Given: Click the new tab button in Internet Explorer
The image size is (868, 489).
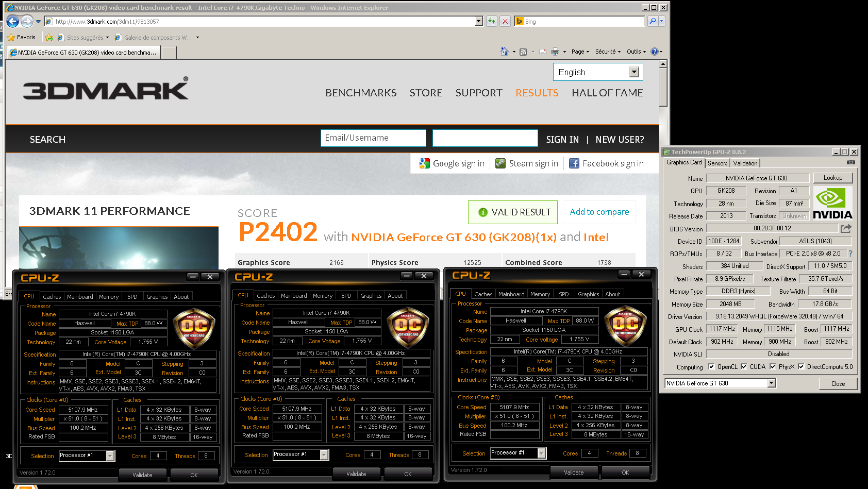Looking at the screenshot, I should tap(169, 52).
